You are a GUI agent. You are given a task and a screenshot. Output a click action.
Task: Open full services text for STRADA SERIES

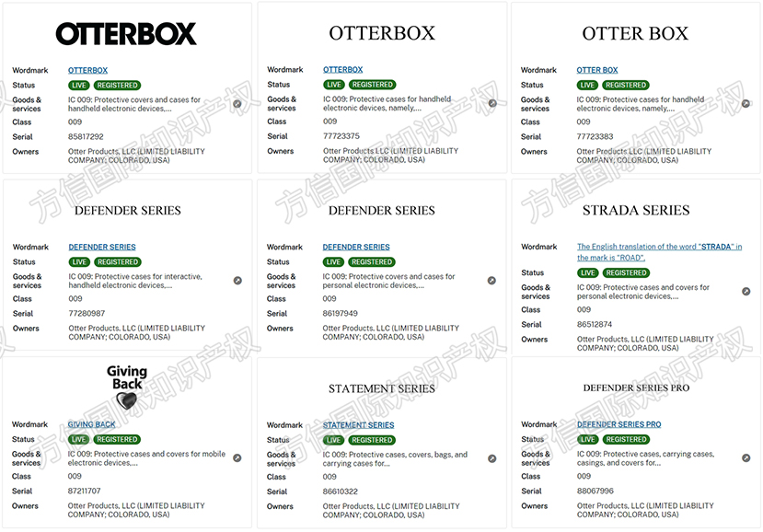[x=746, y=291]
